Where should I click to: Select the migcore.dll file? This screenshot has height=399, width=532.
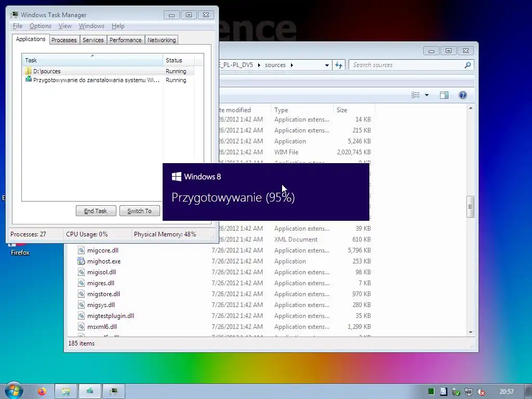[103, 250]
